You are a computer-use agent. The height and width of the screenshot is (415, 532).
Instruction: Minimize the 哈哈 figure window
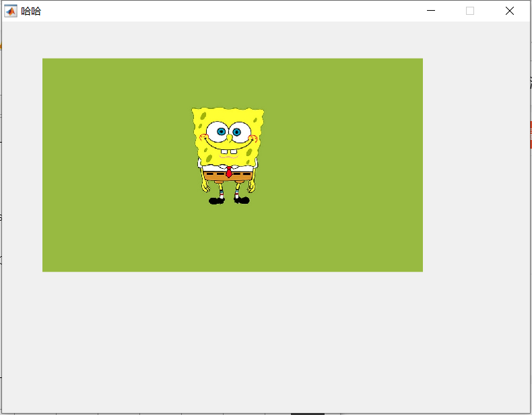[431, 11]
